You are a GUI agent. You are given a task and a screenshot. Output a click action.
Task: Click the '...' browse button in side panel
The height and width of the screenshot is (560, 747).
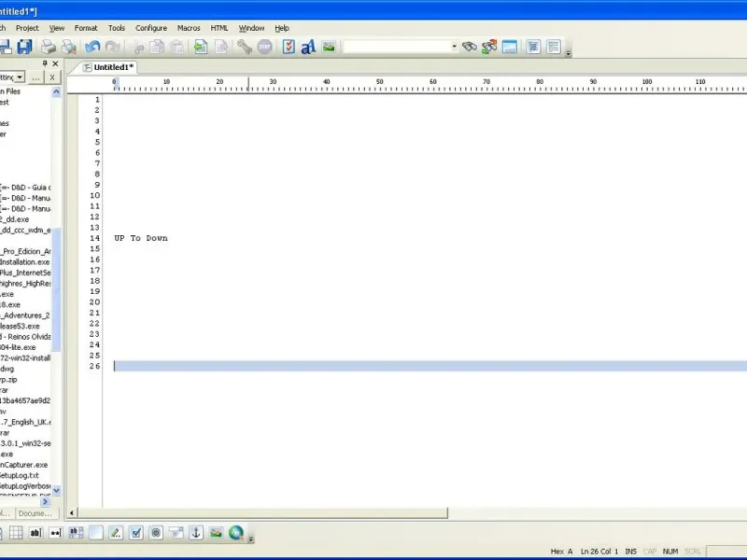(35, 77)
